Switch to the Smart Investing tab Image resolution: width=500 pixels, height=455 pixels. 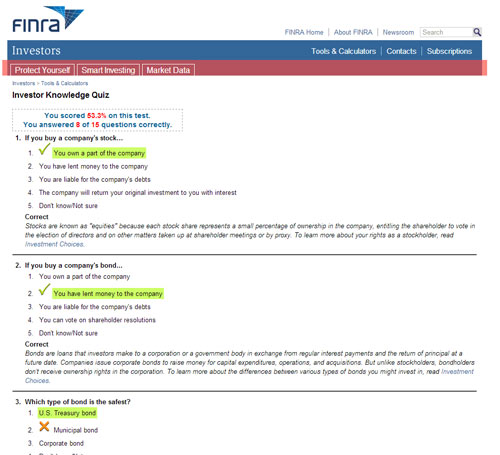(x=108, y=70)
